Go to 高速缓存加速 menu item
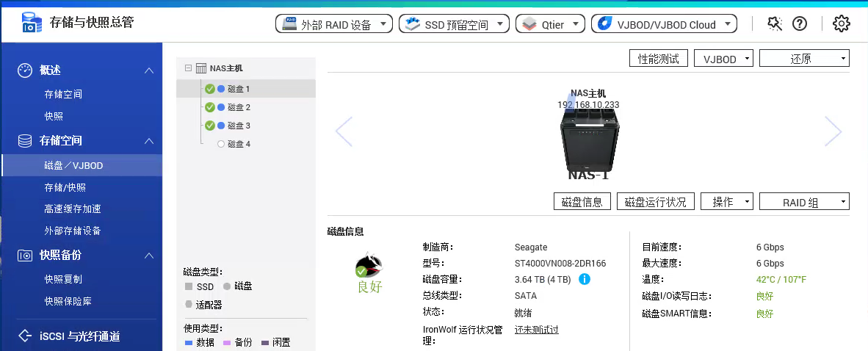 tap(72, 209)
